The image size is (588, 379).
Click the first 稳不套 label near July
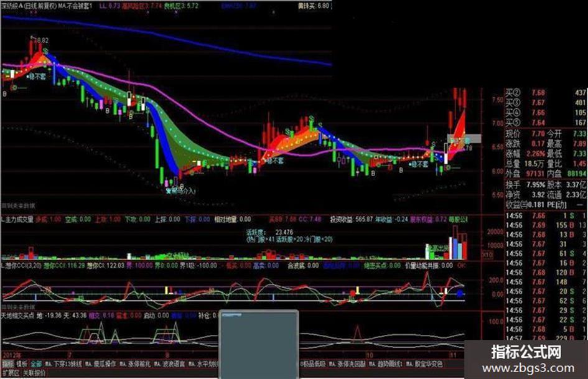37,77
